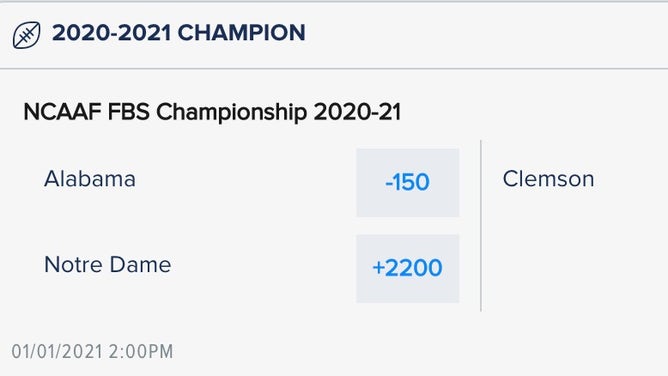Click the Alabama team name
This screenshot has height=376, width=668.
pyautogui.click(x=90, y=179)
